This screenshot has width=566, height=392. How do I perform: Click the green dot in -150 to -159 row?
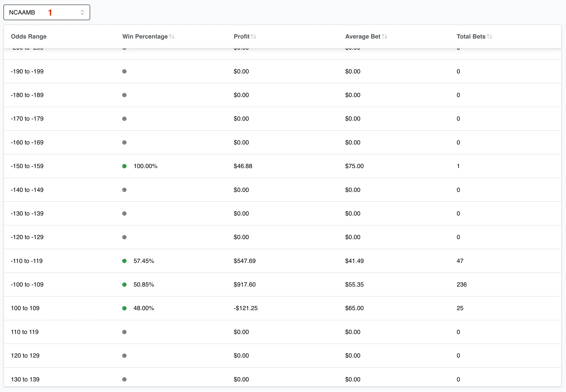[x=124, y=166]
